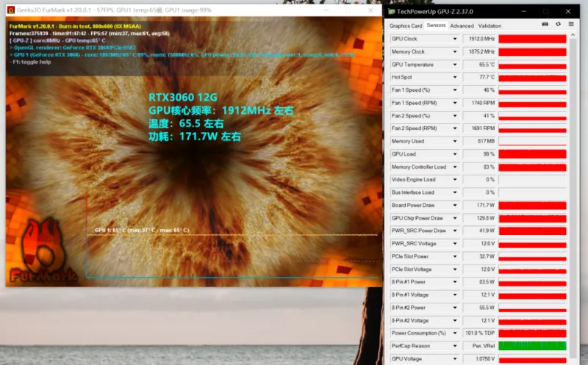588x365 pixels.
Task: Click the 65.5 °C GPU Temperature value
Action: (480, 65)
